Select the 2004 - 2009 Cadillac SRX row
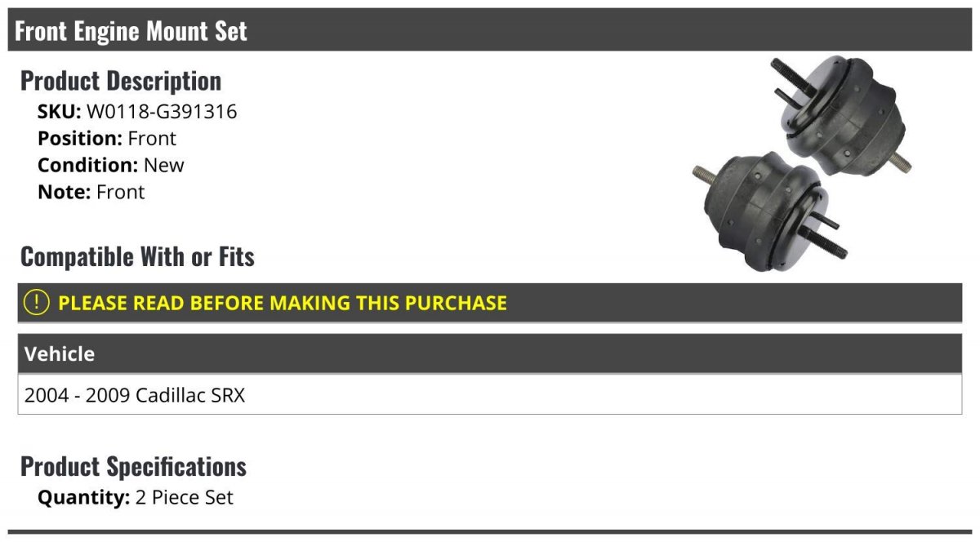Viewport: 980px width, 542px height. click(490, 395)
